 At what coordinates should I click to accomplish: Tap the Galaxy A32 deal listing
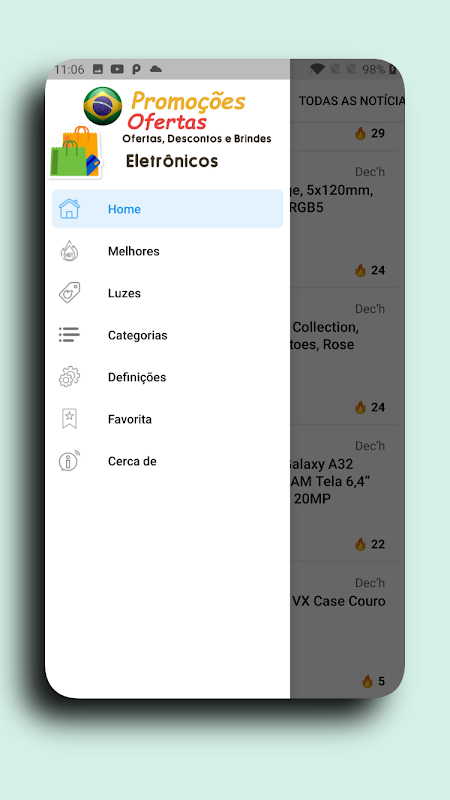(344, 493)
